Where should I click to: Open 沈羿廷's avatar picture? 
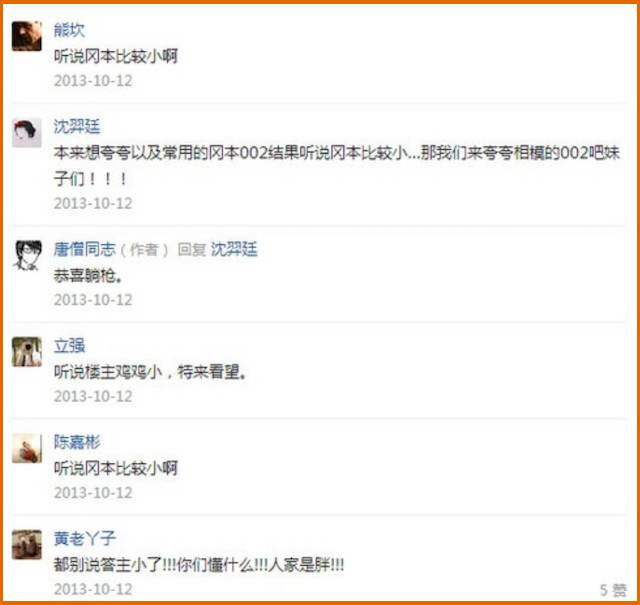(x=27, y=133)
